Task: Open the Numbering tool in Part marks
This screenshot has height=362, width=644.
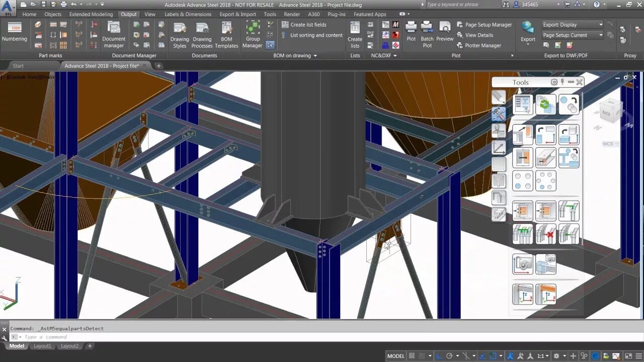Action: [x=15, y=33]
